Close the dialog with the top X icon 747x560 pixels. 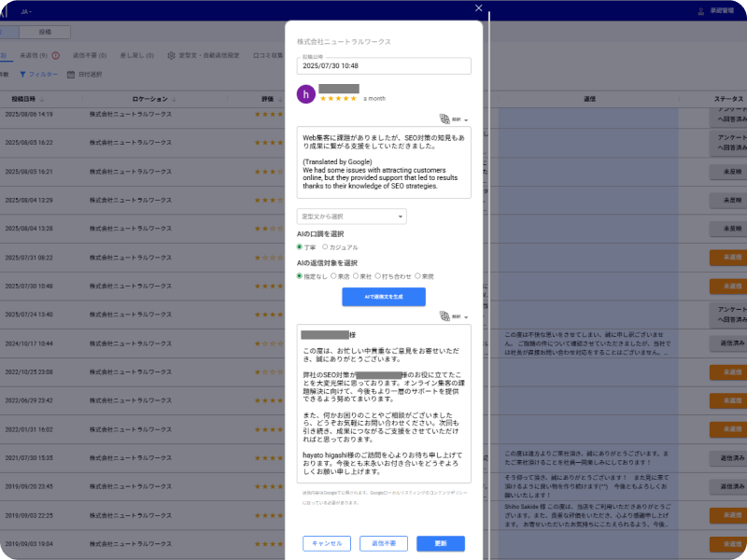(479, 8)
